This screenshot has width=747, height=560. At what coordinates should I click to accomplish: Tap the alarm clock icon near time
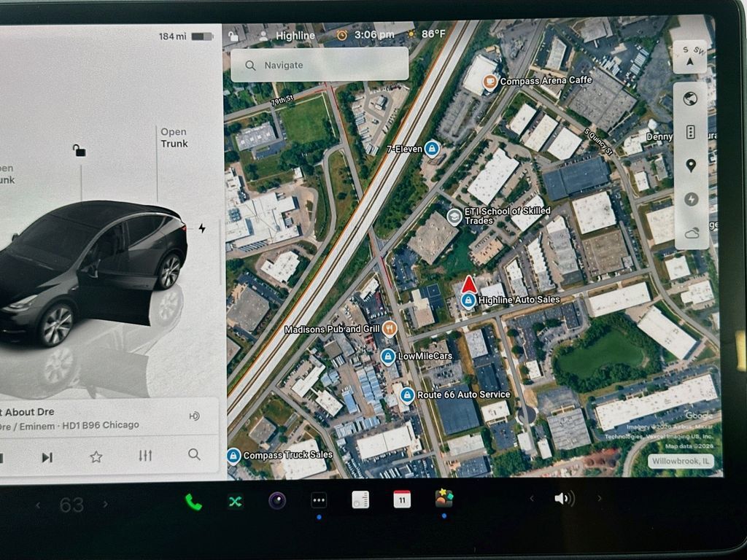pos(342,35)
